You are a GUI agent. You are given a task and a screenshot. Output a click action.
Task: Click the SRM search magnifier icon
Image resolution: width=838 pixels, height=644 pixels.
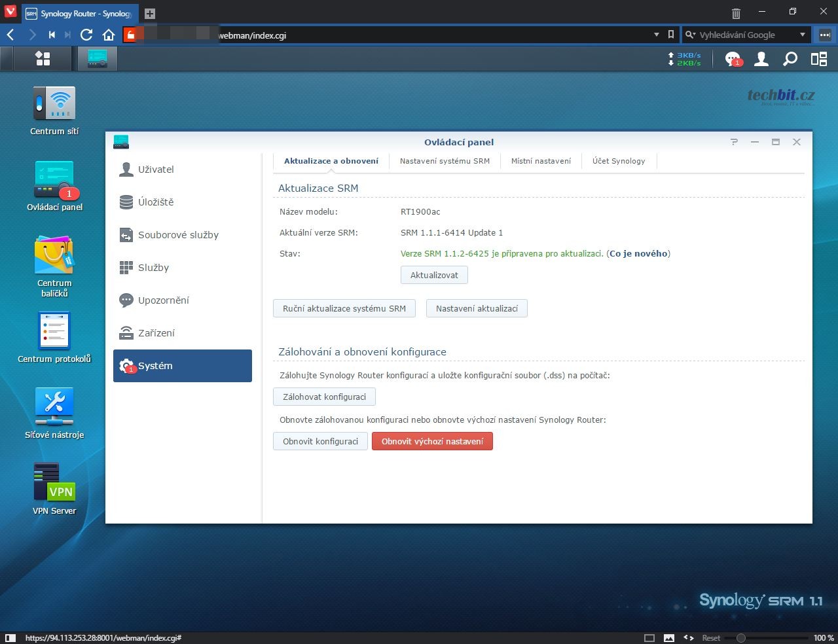(x=790, y=59)
